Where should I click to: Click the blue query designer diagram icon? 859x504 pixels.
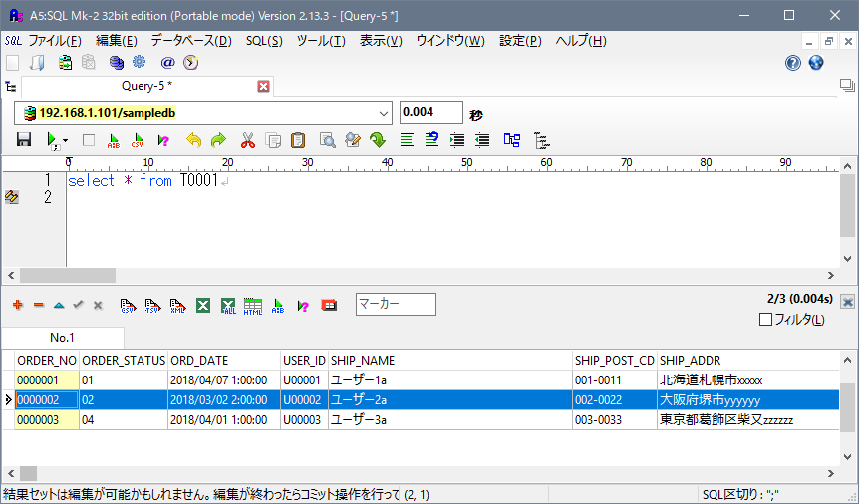[511, 140]
